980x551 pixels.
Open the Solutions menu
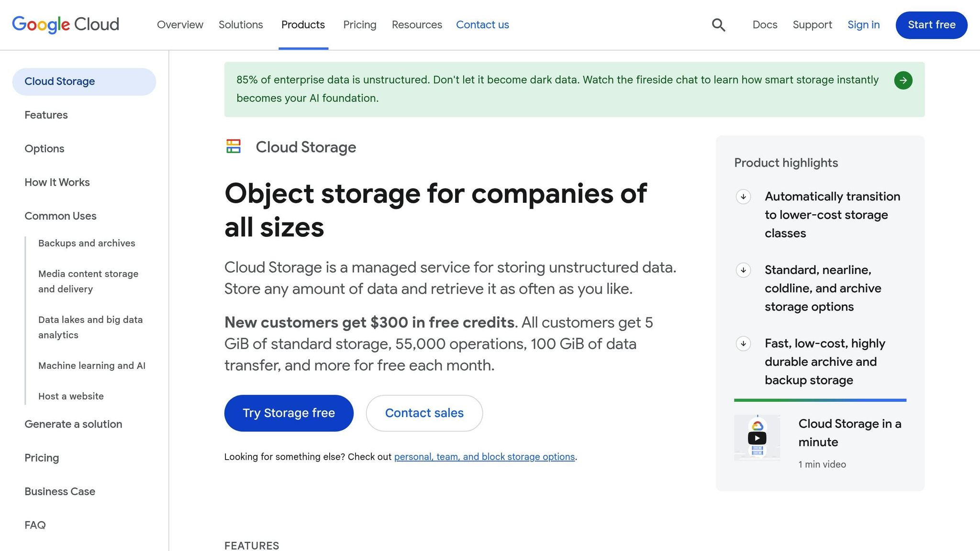click(241, 24)
